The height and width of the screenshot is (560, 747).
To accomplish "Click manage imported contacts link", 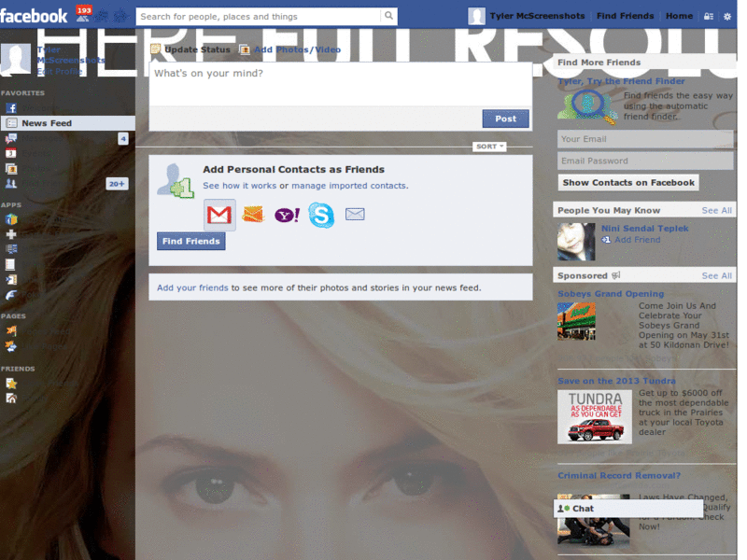I will [348, 186].
